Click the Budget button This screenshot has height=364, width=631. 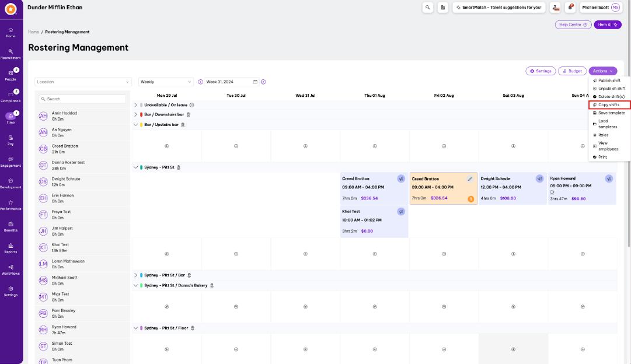572,71
